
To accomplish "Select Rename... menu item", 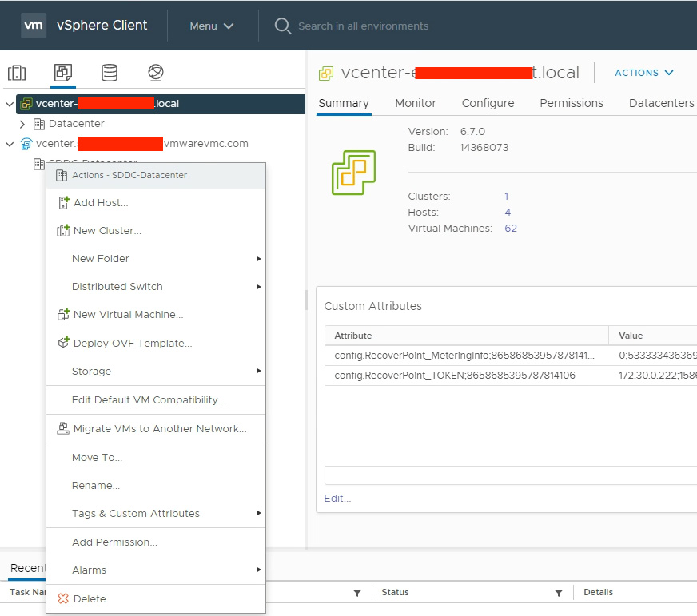I will pos(156,485).
